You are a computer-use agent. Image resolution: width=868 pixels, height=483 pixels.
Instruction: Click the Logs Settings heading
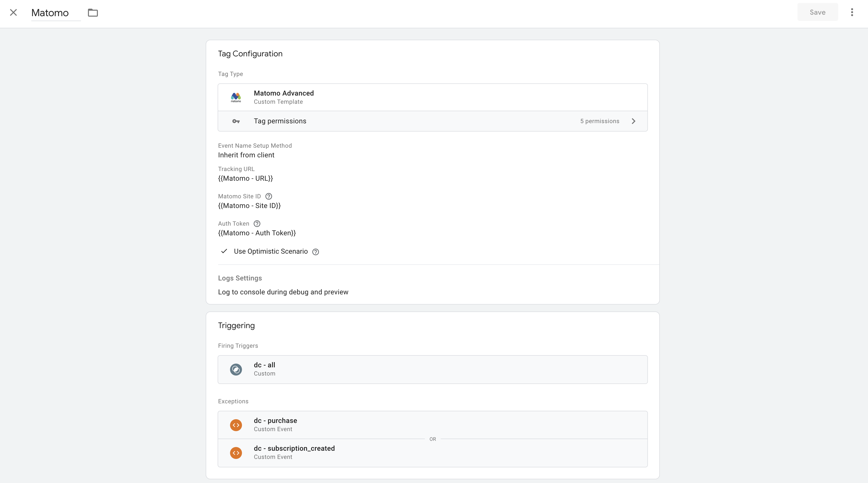click(x=240, y=278)
